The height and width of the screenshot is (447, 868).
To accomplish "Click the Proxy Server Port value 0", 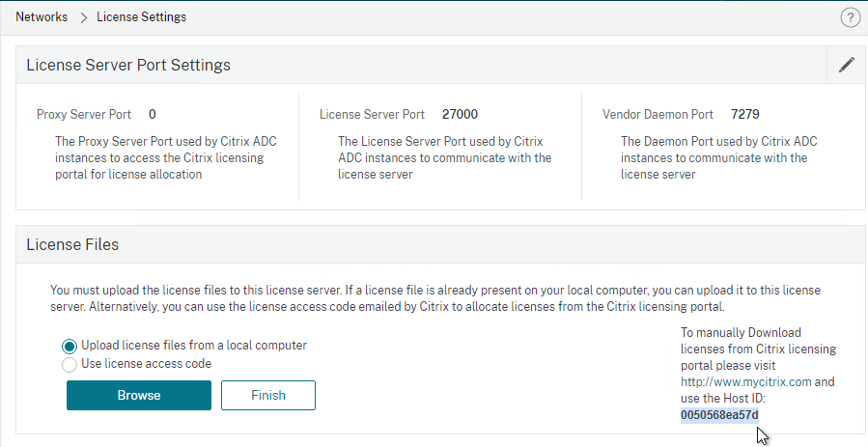I will (153, 115).
